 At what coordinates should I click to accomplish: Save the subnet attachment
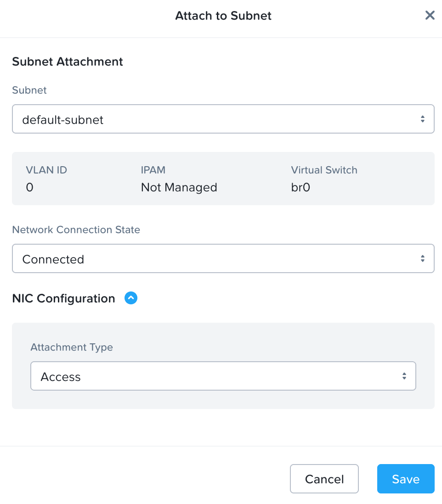(x=405, y=479)
